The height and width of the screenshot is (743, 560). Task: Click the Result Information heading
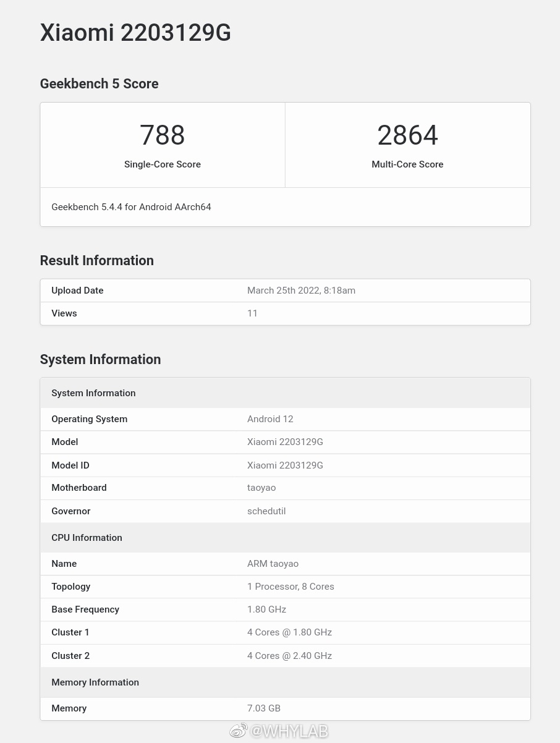coord(96,261)
